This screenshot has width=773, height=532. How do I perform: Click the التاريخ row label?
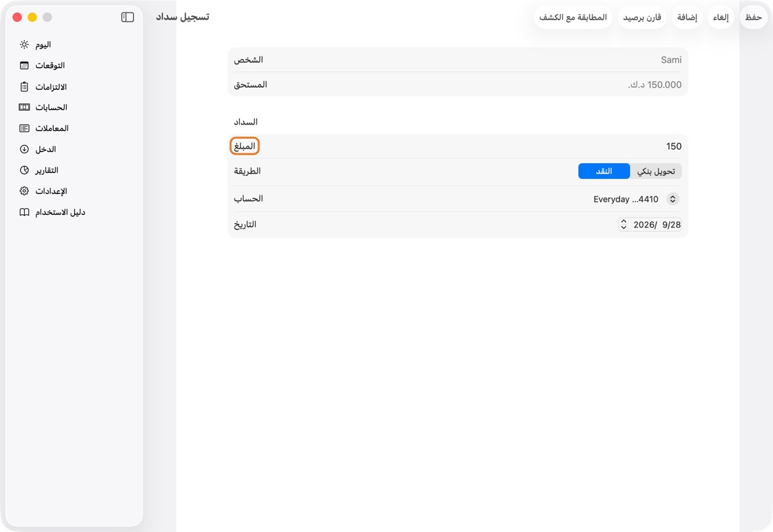click(245, 224)
